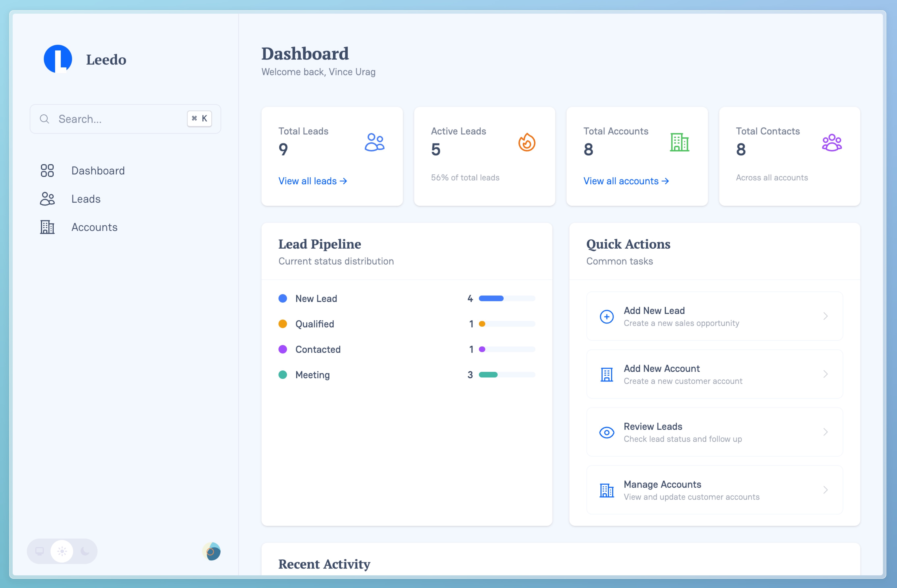
Task: Click the Total Leads people icon
Action: [374, 142]
